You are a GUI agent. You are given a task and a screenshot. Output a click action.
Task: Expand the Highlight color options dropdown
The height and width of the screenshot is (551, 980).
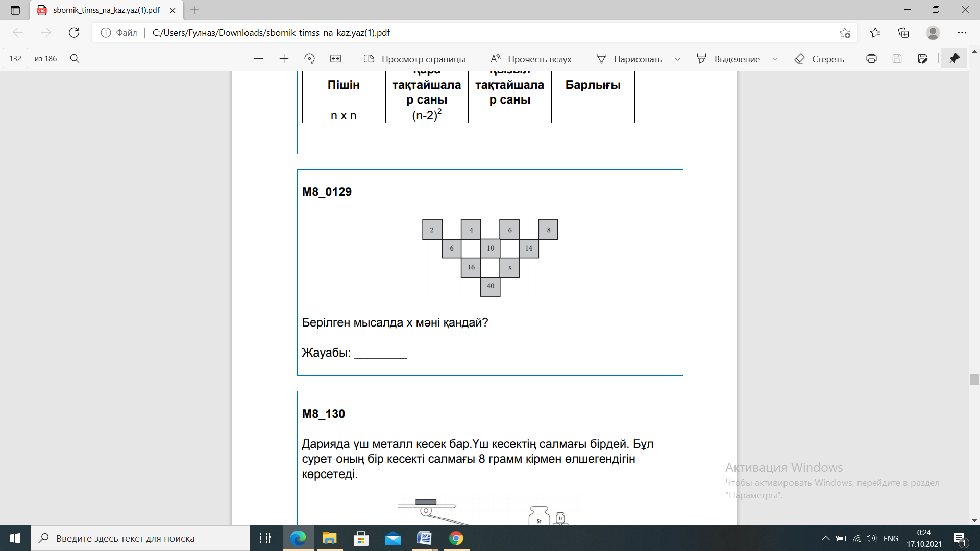[775, 59]
